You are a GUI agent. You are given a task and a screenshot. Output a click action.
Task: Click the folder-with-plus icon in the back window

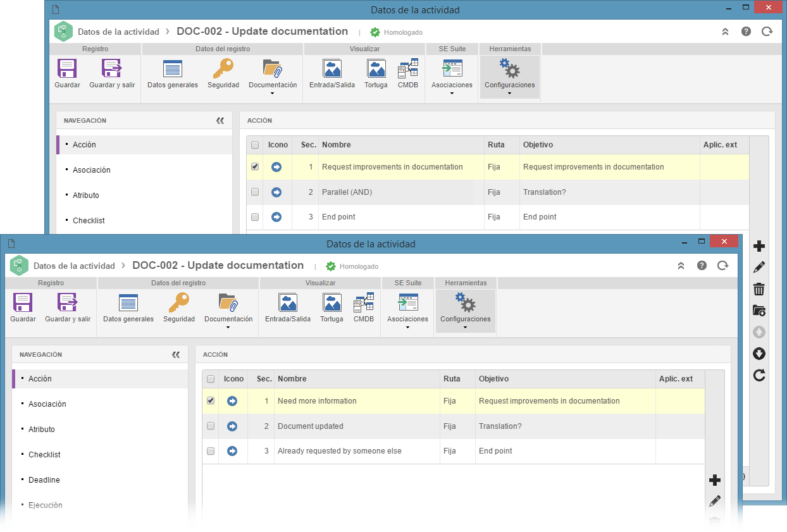tap(759, 311)
